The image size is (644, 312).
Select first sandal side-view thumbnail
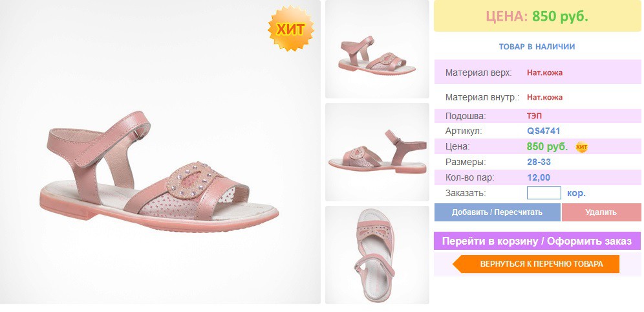point(377,49)
